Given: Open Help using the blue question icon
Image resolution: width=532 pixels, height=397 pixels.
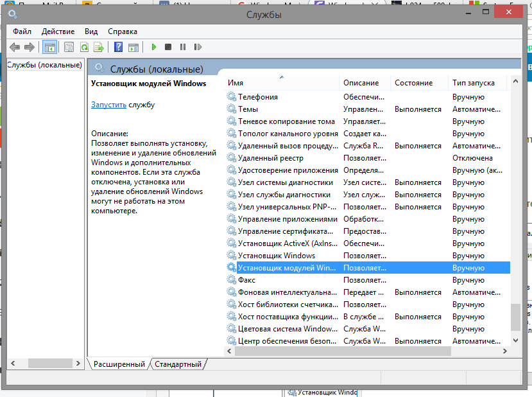Looking at the screenshot, I should (x=118, y=47).
